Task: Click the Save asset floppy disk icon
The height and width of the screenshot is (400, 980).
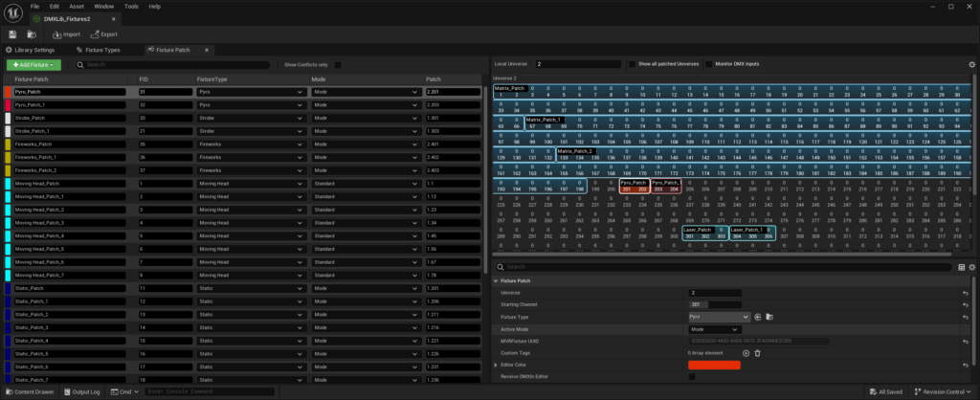Action: pos(12,34)
